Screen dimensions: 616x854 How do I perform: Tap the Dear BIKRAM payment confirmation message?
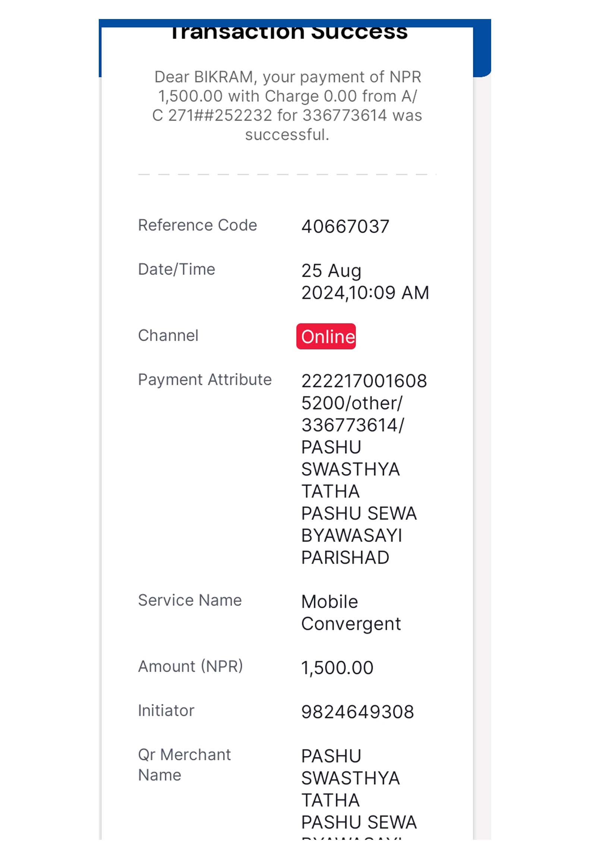(x=287, y=106)
